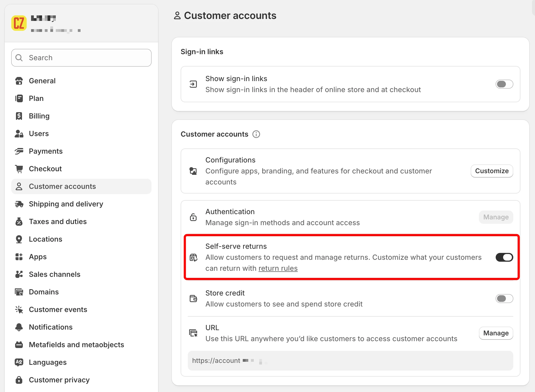Click the sign-in arrow icon beside Show sign-in links
This screenshot has height=392, width=535.
click(x=193, y=84)
